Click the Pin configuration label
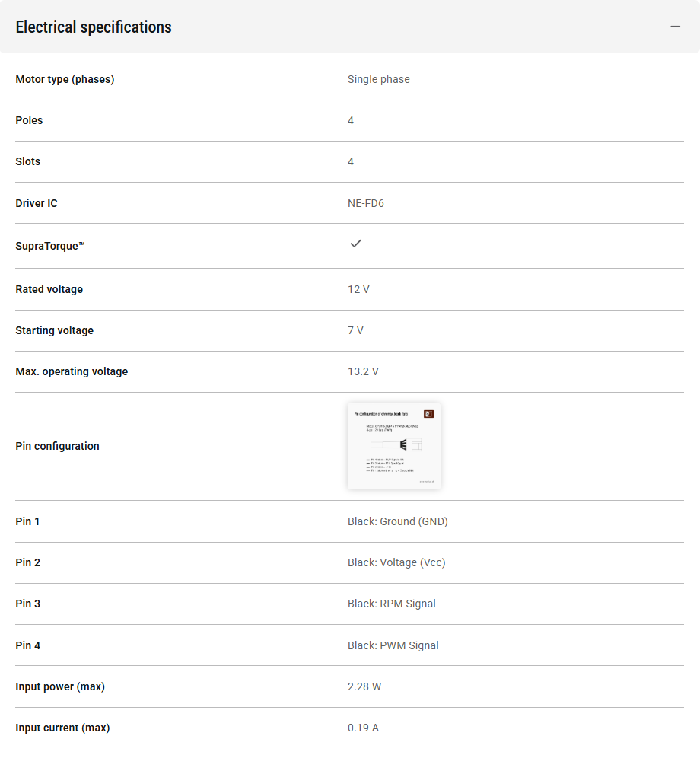 coord(57,446)
